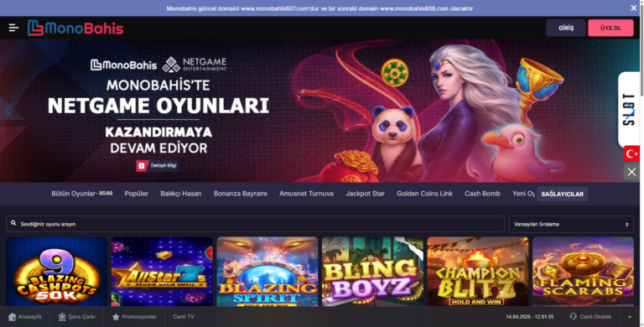Open AllStar 7s game thumbnail
Viewport: 644px width, 327px height.
tap(162, 271)
